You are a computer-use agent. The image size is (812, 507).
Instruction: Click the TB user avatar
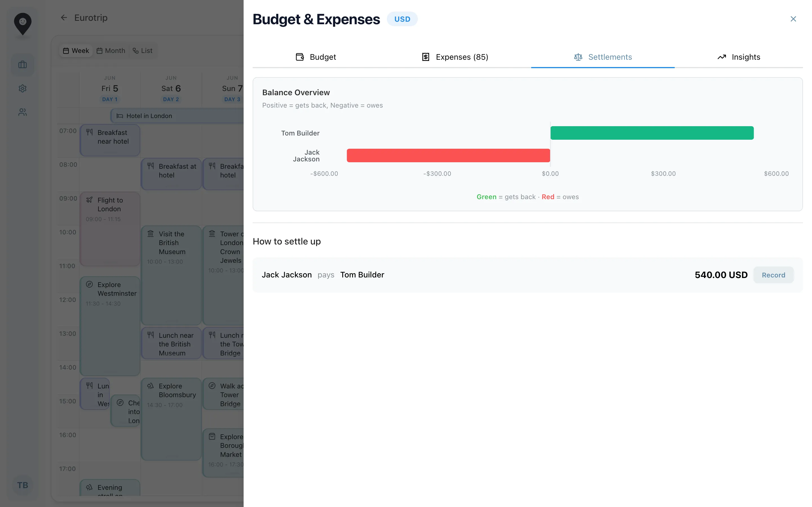tap(23, 485)
